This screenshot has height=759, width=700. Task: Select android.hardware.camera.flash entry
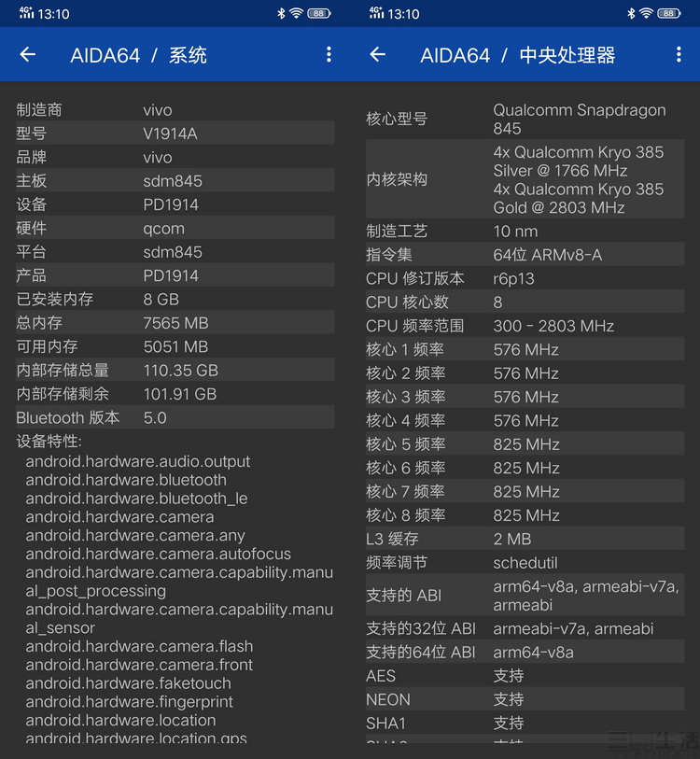139,646
